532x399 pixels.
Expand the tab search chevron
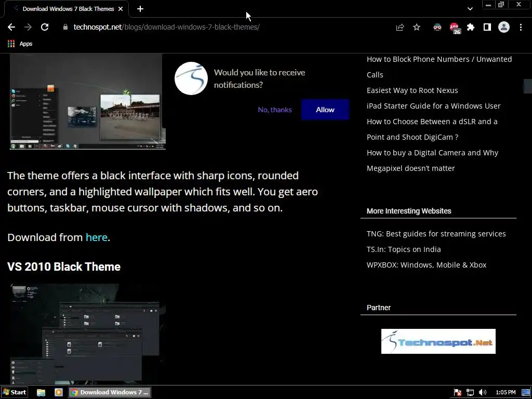(x=470, y=9)
